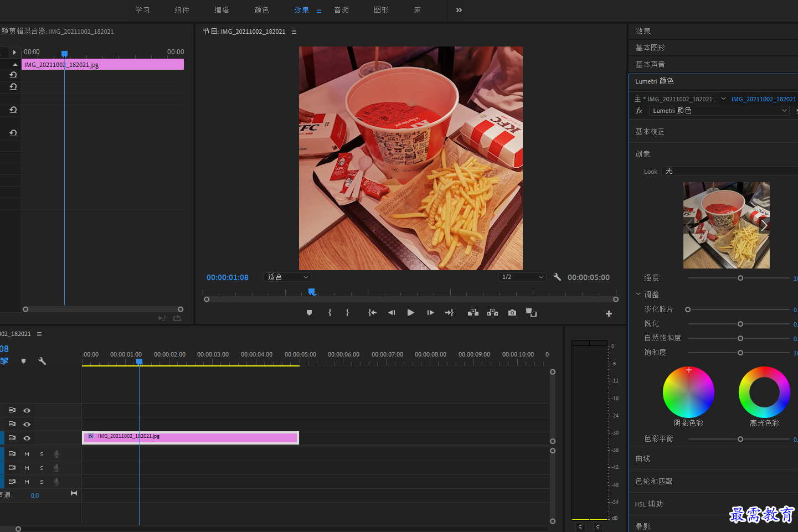Toggle Effect Controls timeline view triangle
Screen dimensions: 798x532
pos(14,52)
